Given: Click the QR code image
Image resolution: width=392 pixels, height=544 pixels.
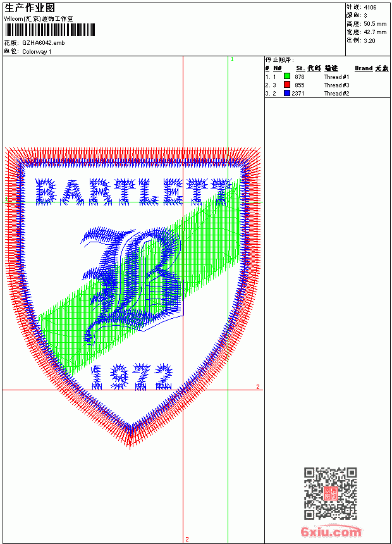Looking at the screenshot, I should [x=330, y=493].
